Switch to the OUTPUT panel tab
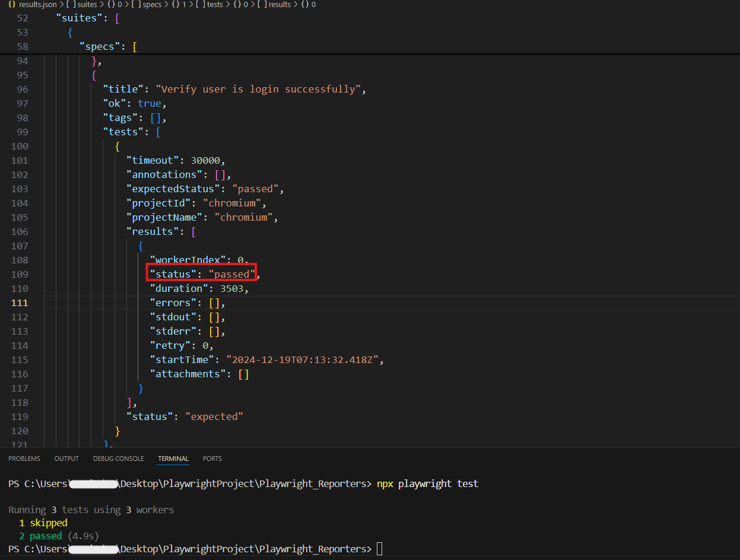The height and width of the screenshot is (560, 740). point(66,459)
